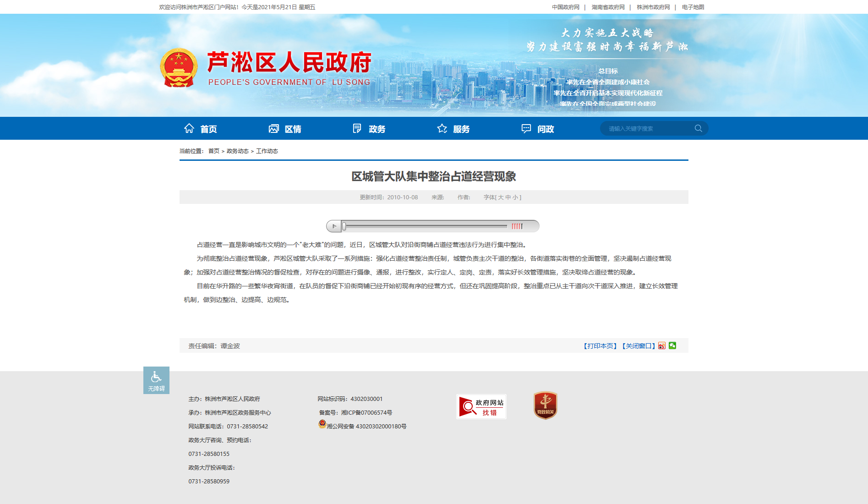Share article to Weibo icon

click(x=662, y=345)
